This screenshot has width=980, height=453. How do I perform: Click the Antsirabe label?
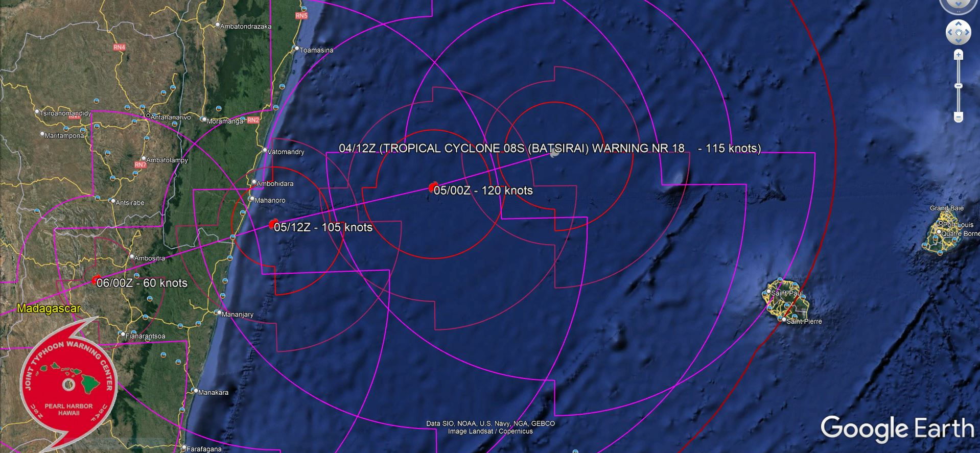(130, 203)
